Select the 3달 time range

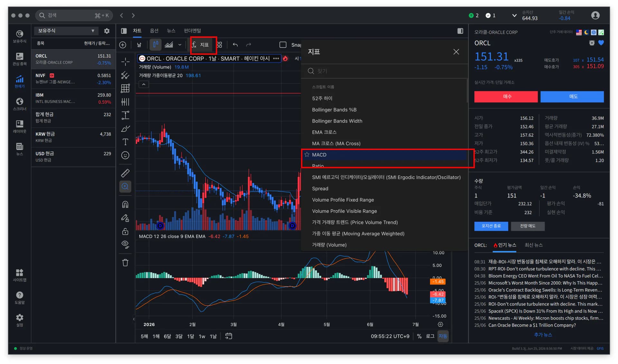179,336
